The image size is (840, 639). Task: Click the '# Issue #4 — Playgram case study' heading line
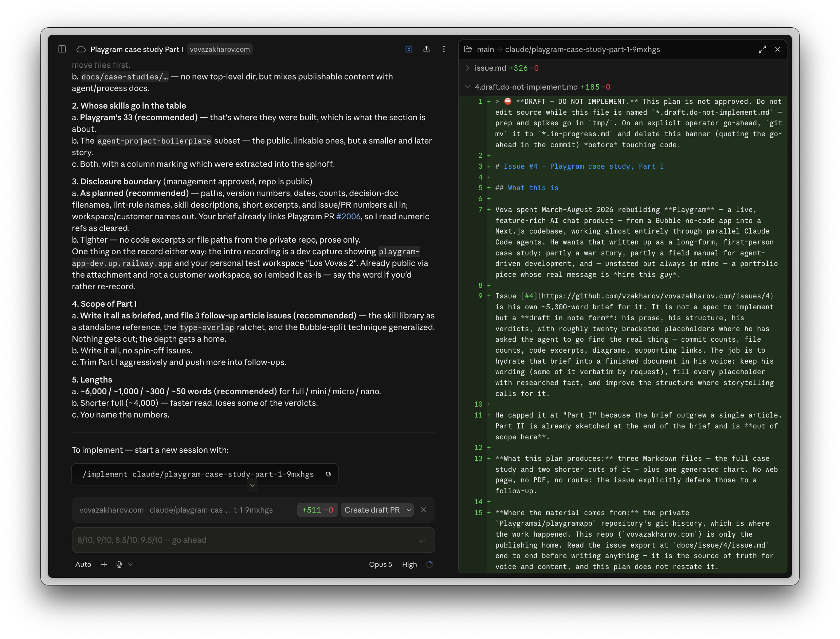point(579,166)
